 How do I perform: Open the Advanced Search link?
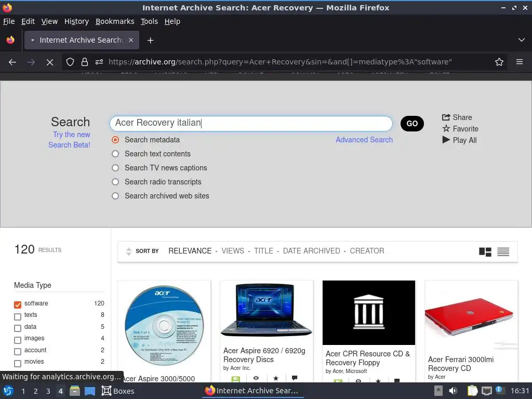coord(364,140)
